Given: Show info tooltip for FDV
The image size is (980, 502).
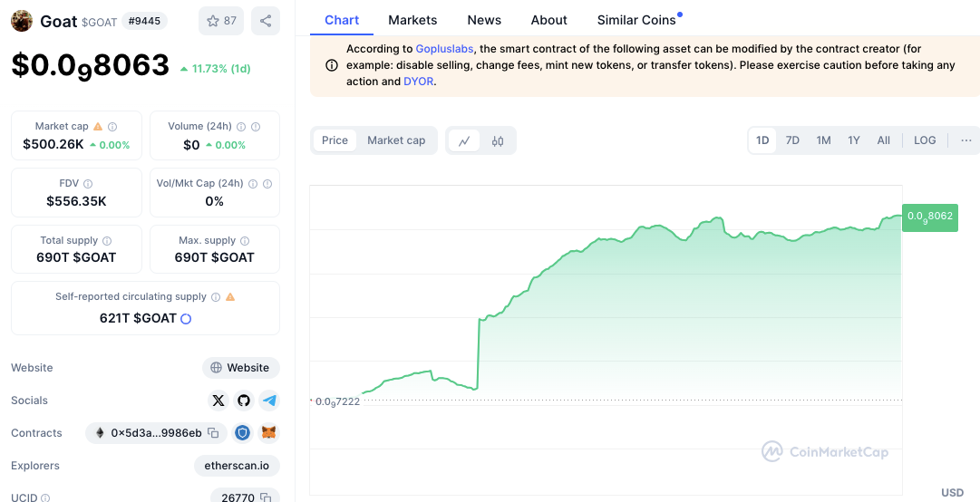Looking at the screenshot, I should coord(88,184).
